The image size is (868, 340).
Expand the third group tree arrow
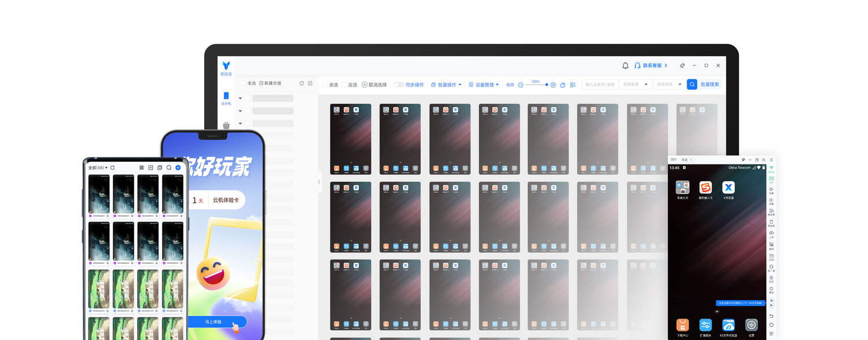[240, 123]
